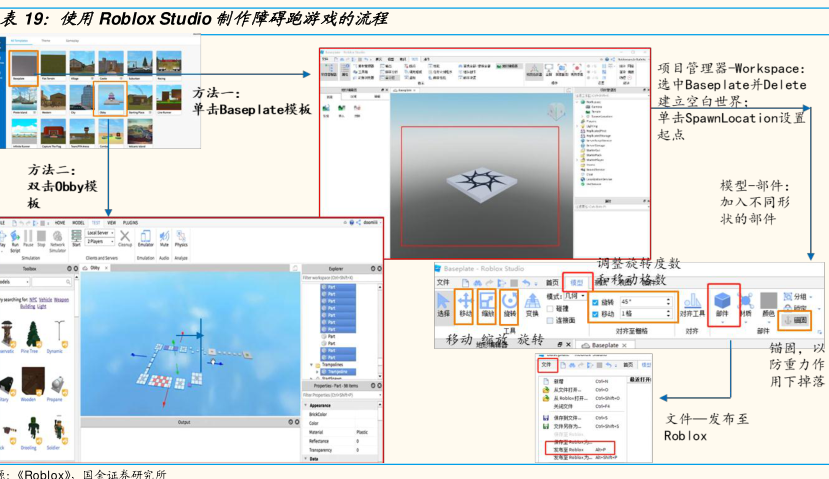
Task: Open the 首页 (Home) ribbon tab in Baseplate window
Action: point(552,282)
